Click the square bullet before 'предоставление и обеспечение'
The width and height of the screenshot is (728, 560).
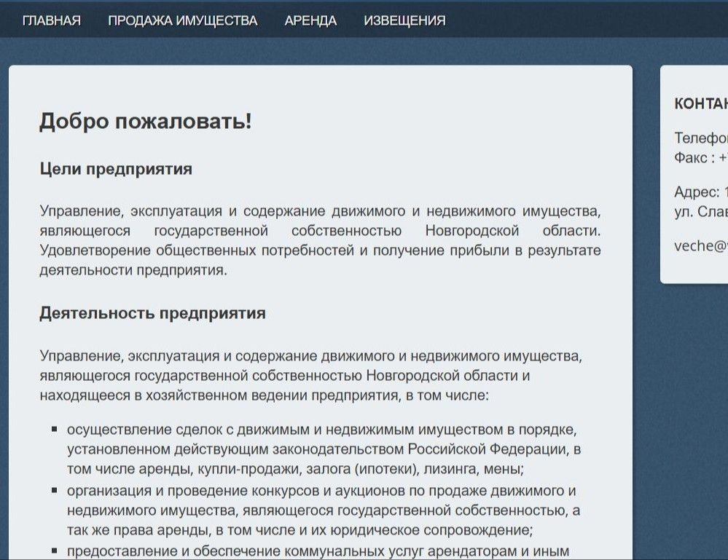[x=55, y=551]
